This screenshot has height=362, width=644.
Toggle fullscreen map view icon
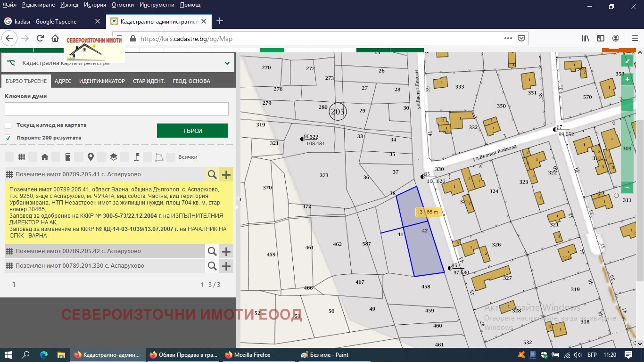tap(627, 61)
